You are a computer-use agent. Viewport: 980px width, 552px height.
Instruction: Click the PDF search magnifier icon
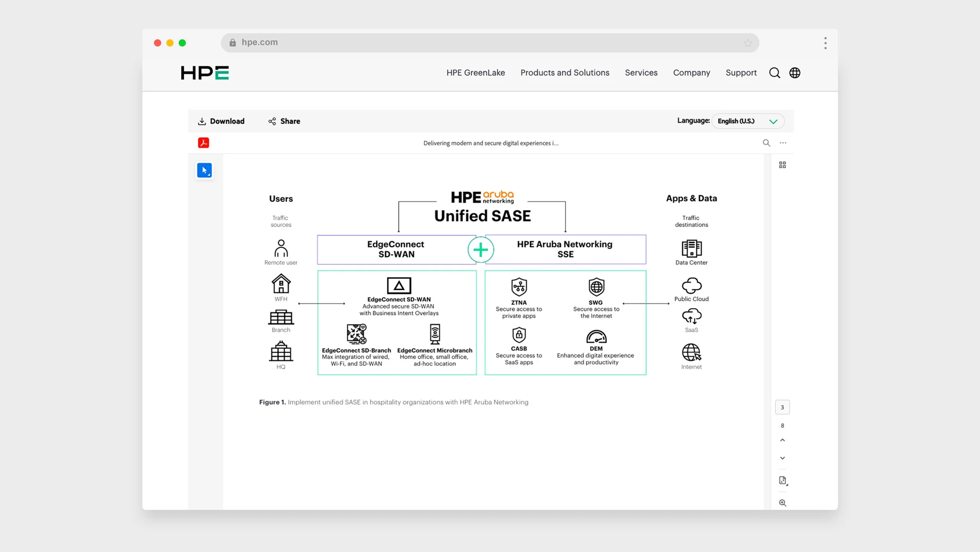tap(766, 143)
